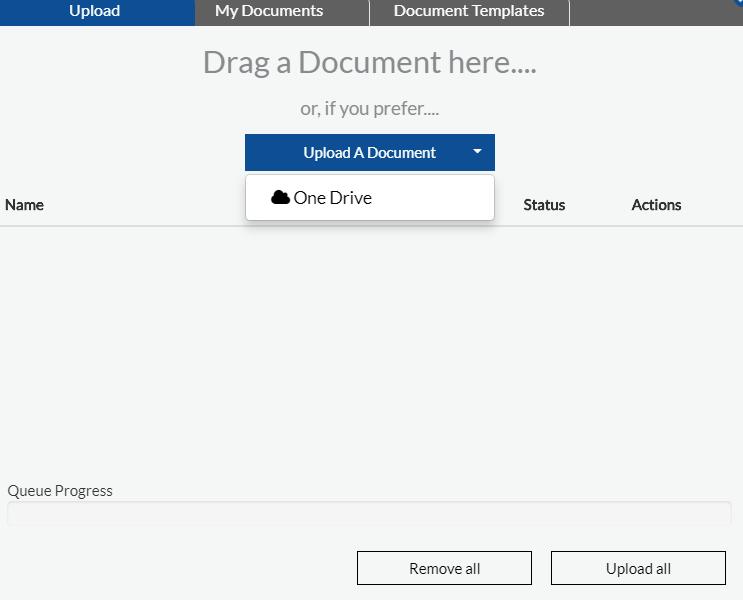This screenshot has height=600, width=743.
Task: Click the 'or, if you prefer....' text
Action: pos(370,109)
